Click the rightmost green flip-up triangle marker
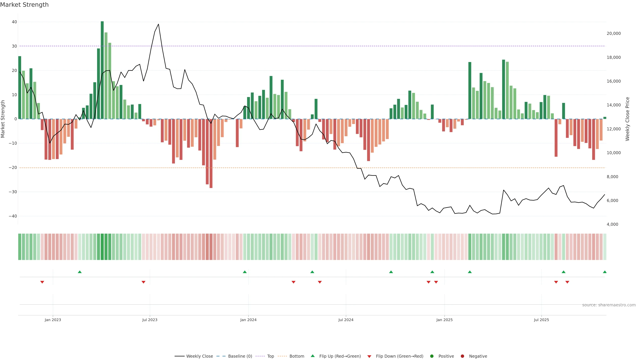Screen dimensions: 644x362 click(x=604, y=272)
